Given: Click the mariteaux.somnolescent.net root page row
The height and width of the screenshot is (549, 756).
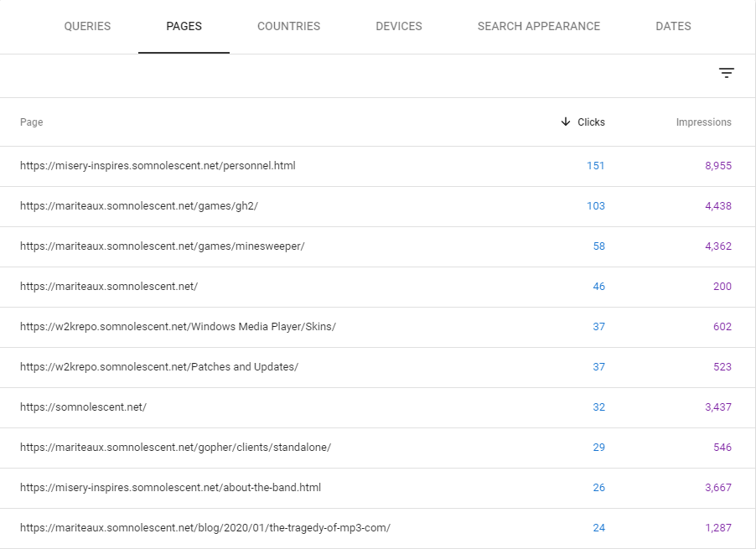Looking at the screenshot, I should tap(109, 287).
